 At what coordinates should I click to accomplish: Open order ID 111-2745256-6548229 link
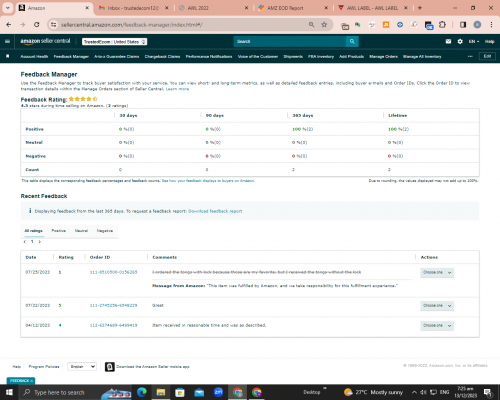tap(113, 305)
